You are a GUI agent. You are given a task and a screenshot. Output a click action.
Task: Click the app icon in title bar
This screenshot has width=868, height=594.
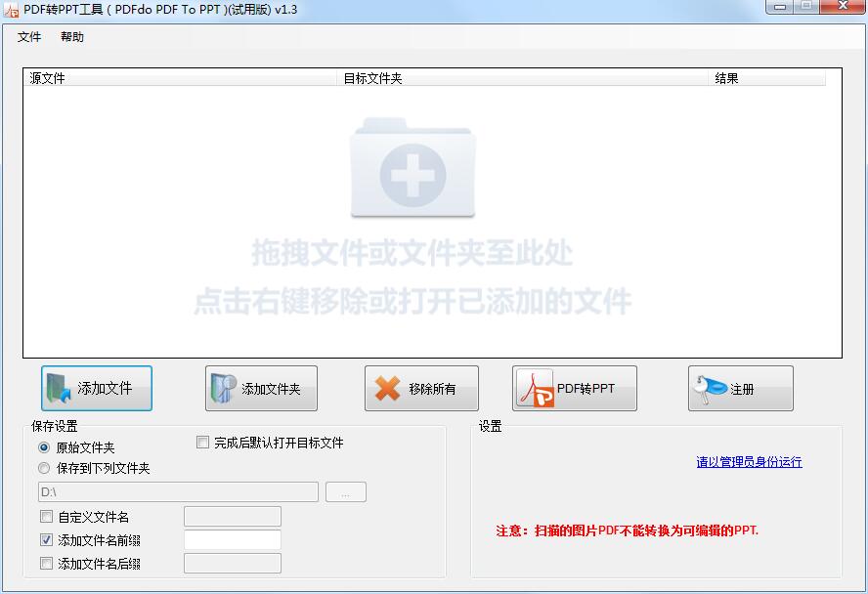(11, 10)
